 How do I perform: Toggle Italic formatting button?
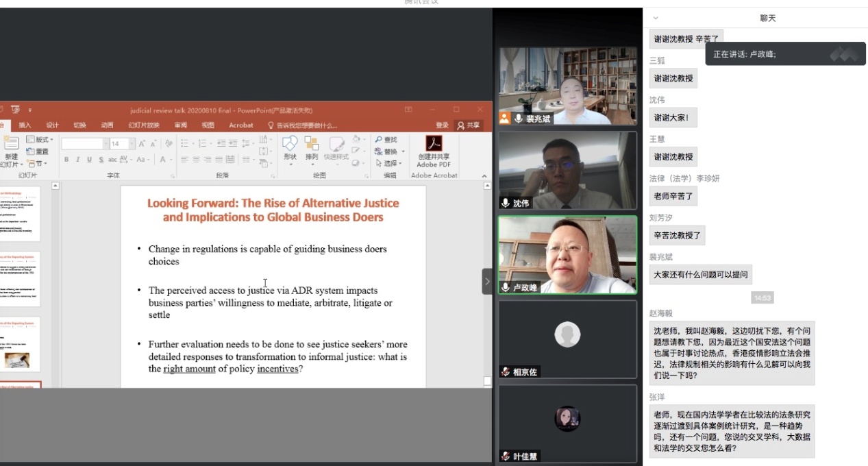tap(78, 160)
